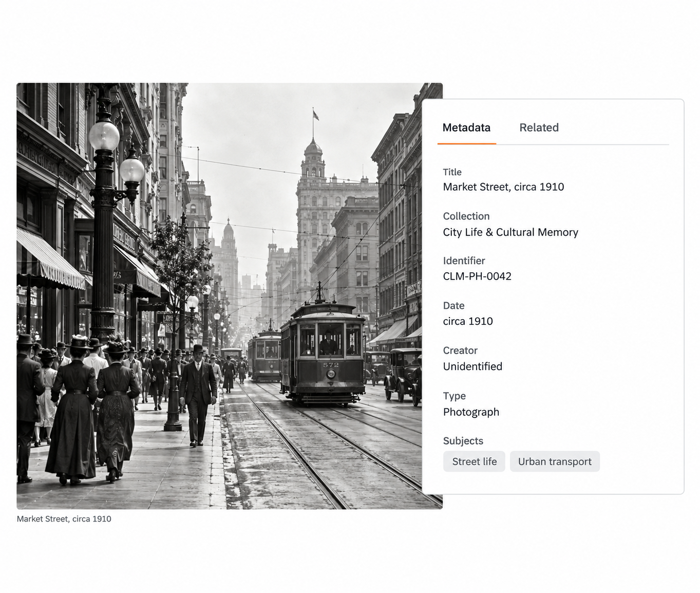
Task: Click the Identifier field label
Action: [x=464, y=261]
